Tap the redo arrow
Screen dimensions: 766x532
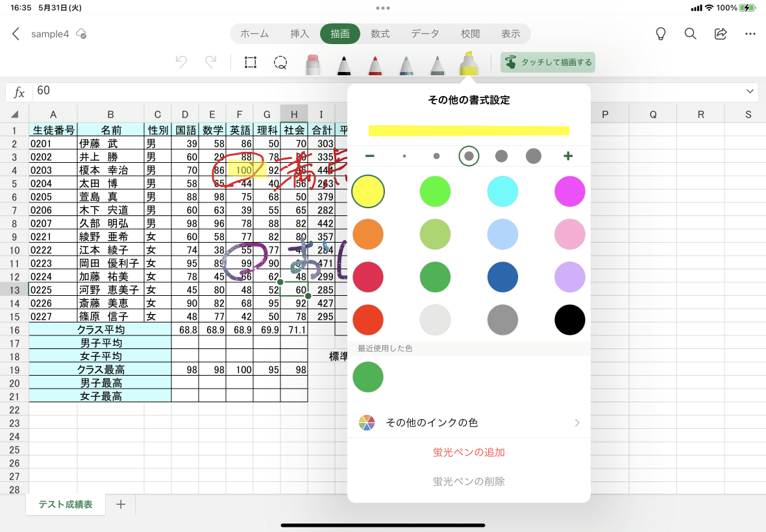tap(210, 62)
